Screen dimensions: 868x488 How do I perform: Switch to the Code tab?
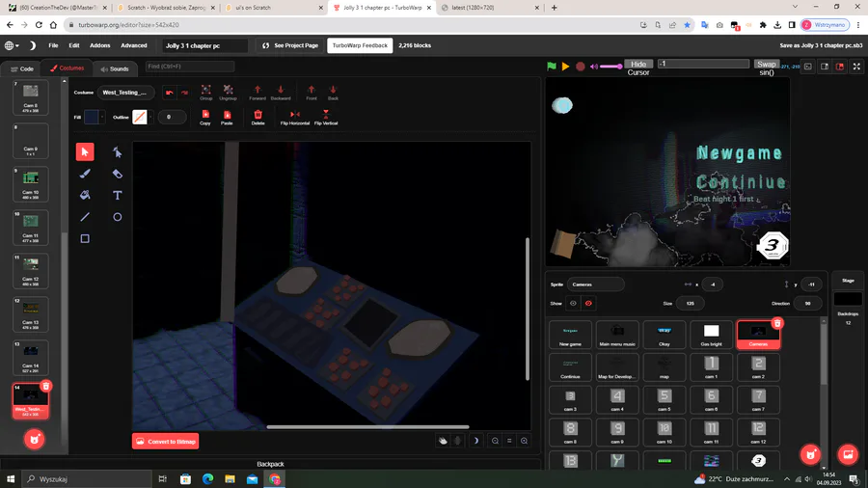click(x=22, y=68)
